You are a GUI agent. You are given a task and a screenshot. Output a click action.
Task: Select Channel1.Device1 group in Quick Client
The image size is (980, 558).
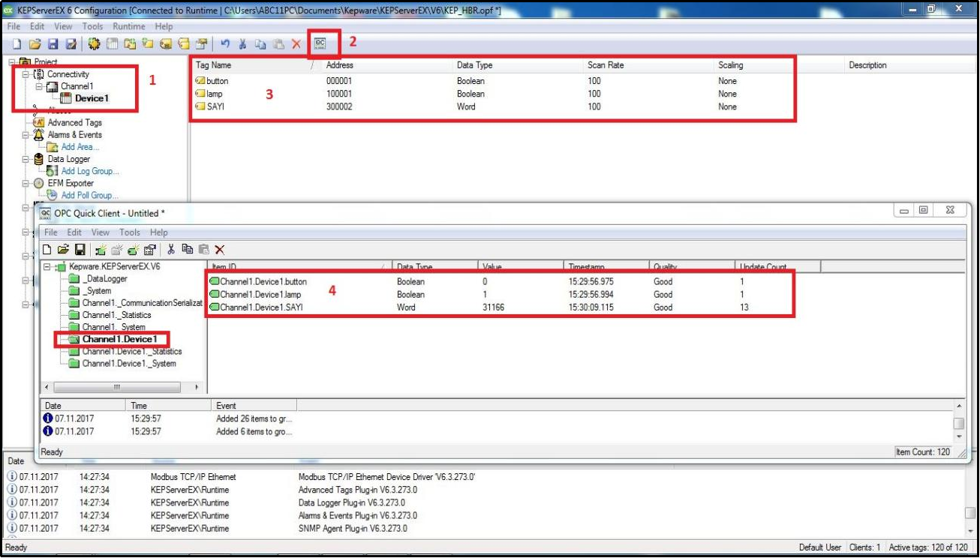(119, 339)
